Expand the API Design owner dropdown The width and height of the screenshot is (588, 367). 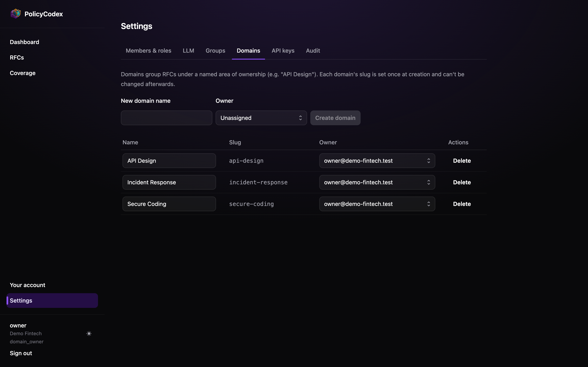click(x=377, y=161)
